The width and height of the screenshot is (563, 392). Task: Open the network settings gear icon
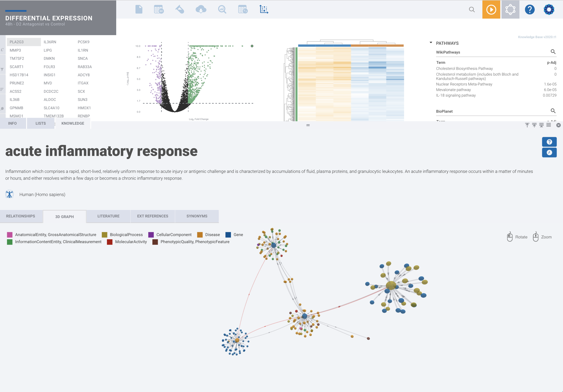pos(510,10)
